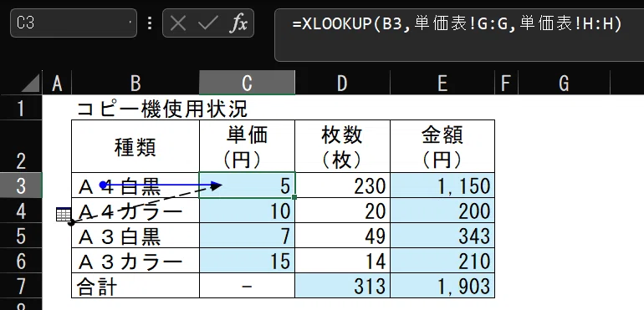The image size is (644, 310).
Task: Click amount cell showing 1,150
Action: click(x=442, y=185)
